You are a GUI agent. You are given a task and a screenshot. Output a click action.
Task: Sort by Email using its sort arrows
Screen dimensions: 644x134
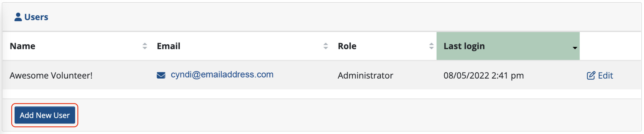(x=326, y=46)
